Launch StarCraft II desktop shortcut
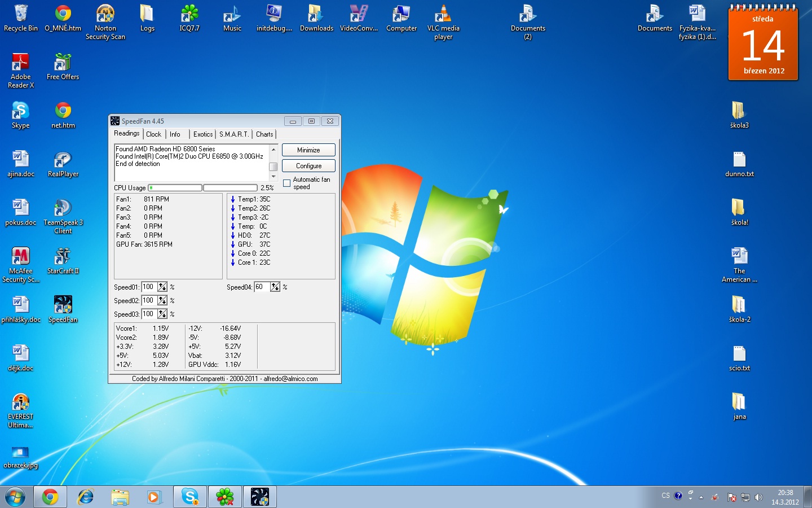 coord(63,261)
